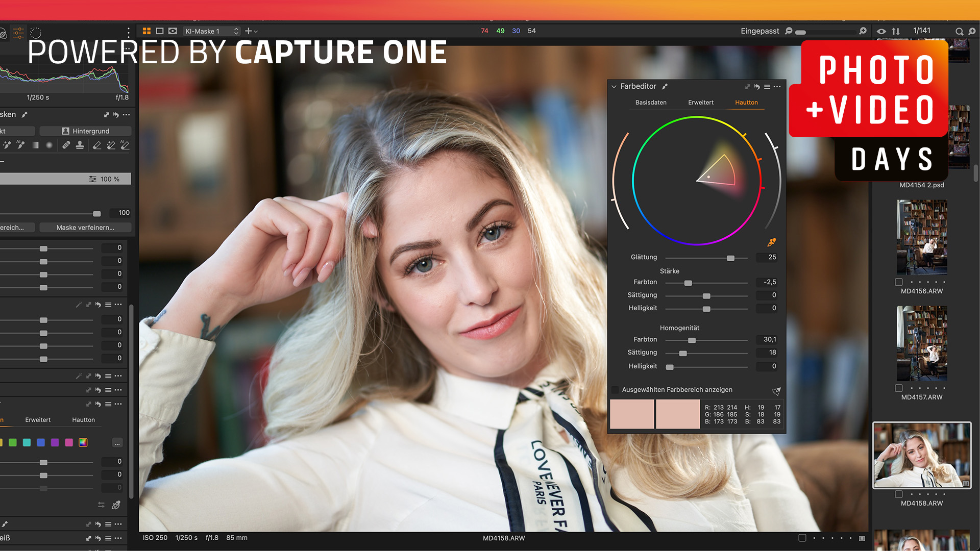Click the Glättung value field 25
Image resolution: width=980 pixels, height=551 pixels.
coord(767,257)
